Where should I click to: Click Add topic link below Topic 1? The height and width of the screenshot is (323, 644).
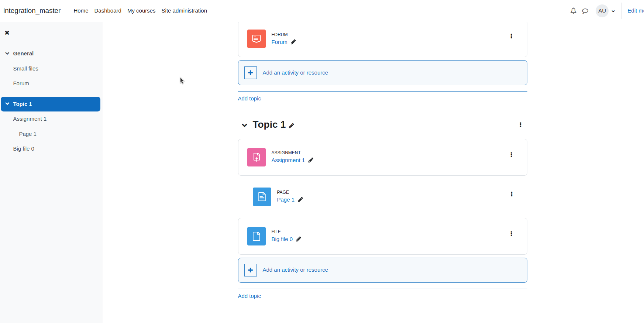pyautogui.click(x=249, y=296)
